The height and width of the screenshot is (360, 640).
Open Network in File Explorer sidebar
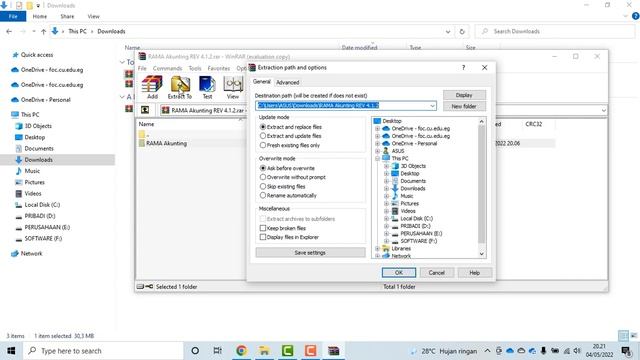click(x=31, y=253)
